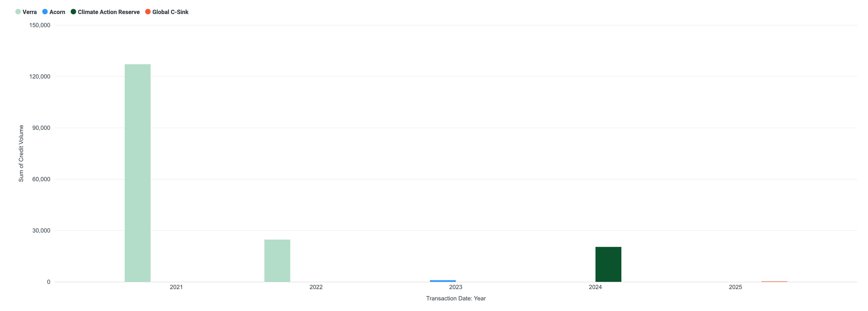Toggle the Global C-Sink legend label
This screenshot has width=868, height=311.
(x=170, y=12)
